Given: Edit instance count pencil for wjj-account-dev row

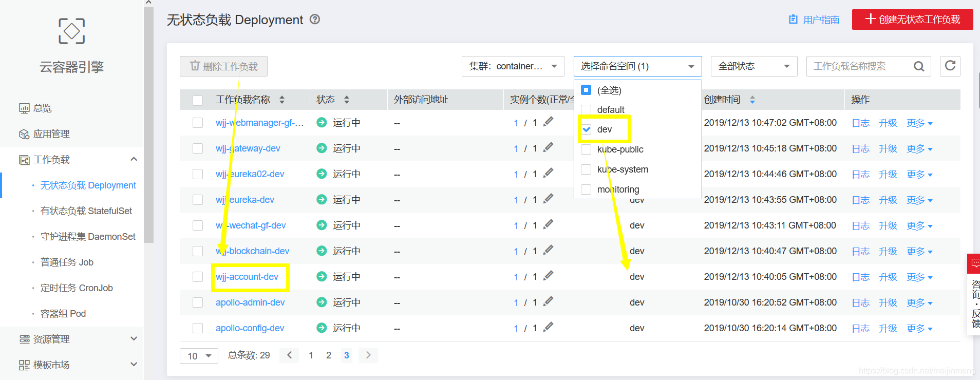Looking at the screenshot, I should click(x=548, y=276).
